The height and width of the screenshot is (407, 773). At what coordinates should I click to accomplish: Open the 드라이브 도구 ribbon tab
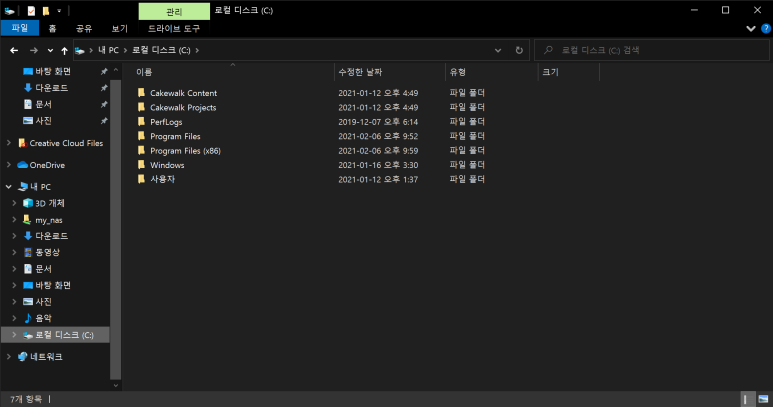point(174,29)
